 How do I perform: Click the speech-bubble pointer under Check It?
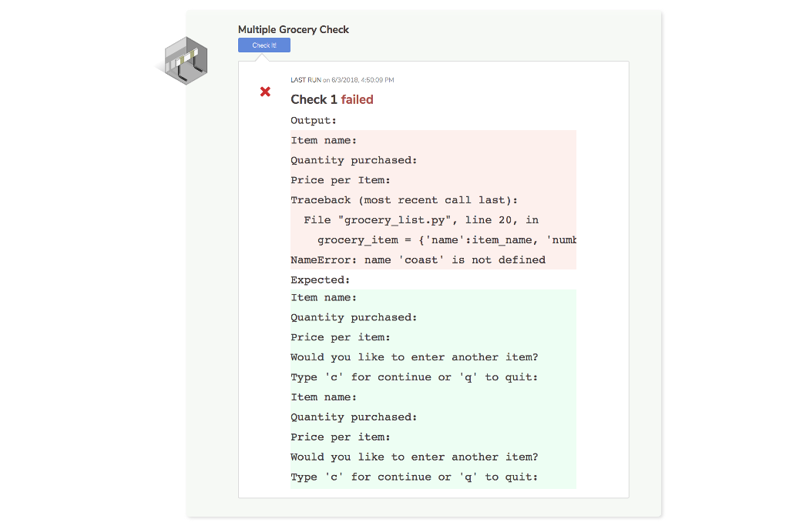(263, 57)
